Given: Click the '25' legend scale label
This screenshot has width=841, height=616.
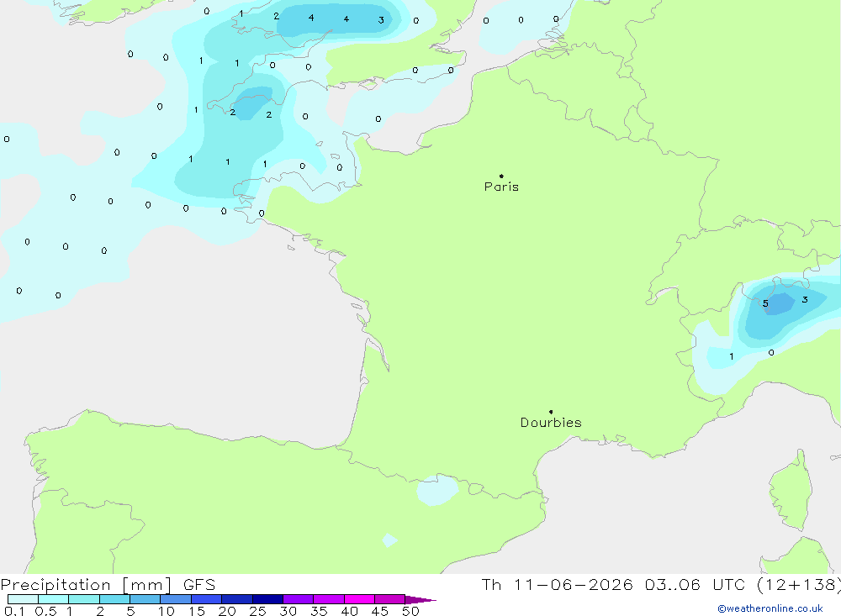Looking at the screenshot, I should click(257, 611).
